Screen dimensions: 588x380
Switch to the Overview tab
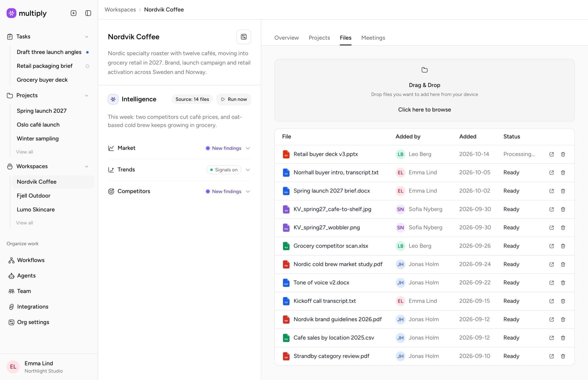point(286,38)
